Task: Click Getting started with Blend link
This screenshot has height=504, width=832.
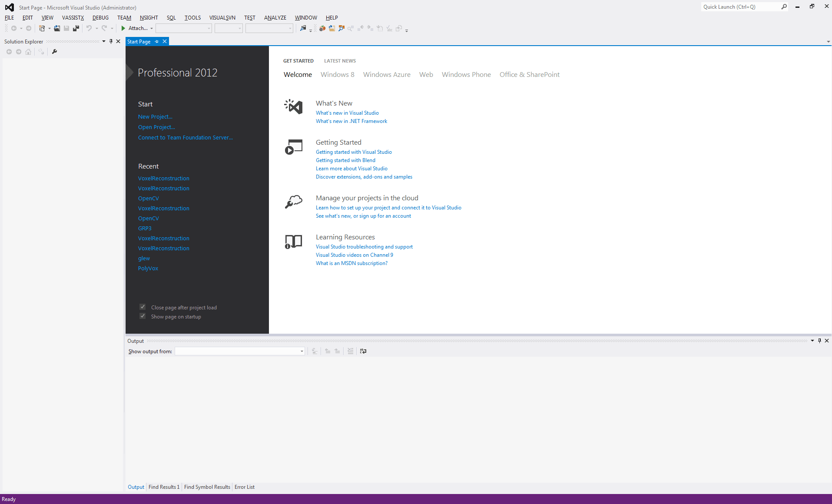Action: (x=345, y=160)
